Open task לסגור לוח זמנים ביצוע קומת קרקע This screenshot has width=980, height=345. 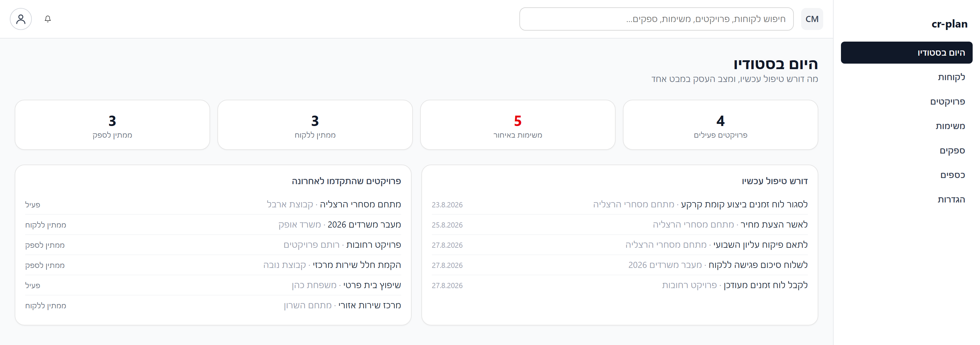(x=620, y=204)
